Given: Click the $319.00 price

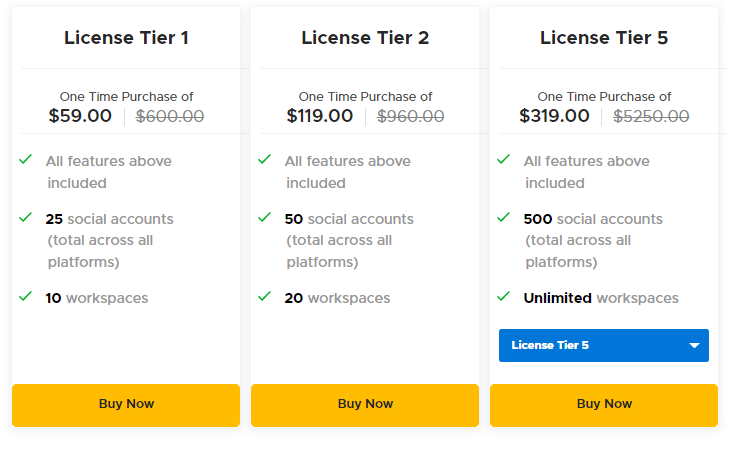Looking at the screenshot, I should (x=554, y=116).
